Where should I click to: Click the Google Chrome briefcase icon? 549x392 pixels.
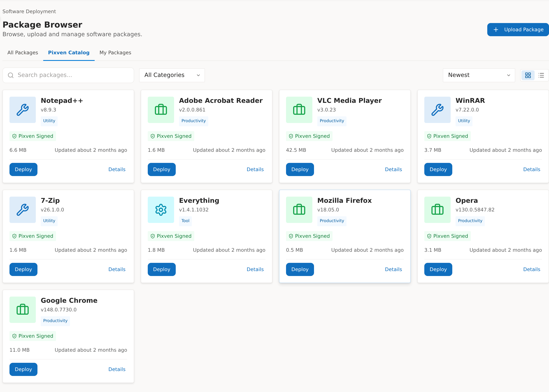tap(22, 310)
